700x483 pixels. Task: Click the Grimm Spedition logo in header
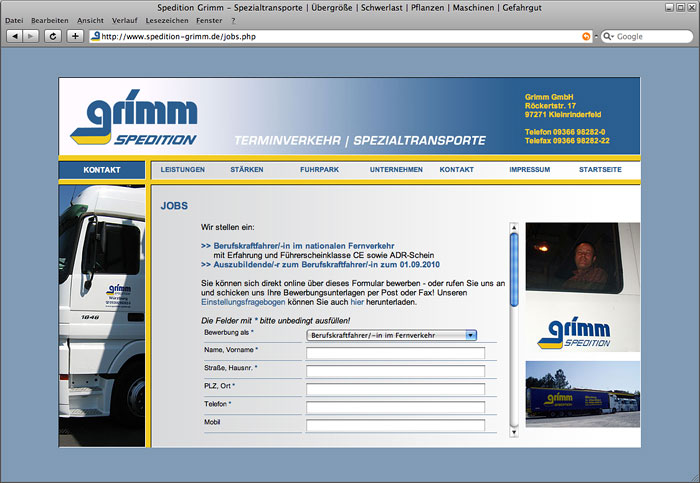(x=134, y=117)
